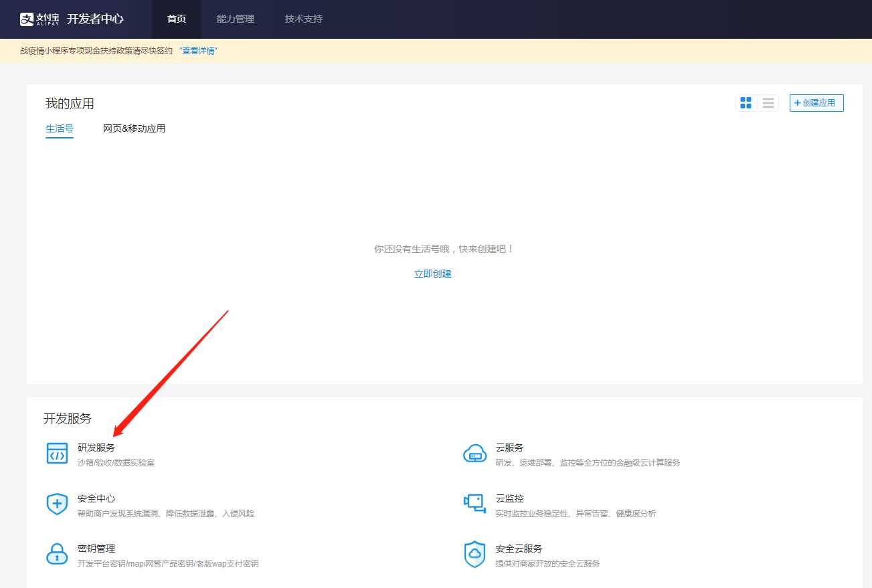This screenshot has width=872, height=588.
Task: Click the 云监控 camera icon
Action: (x=474, y=504)
